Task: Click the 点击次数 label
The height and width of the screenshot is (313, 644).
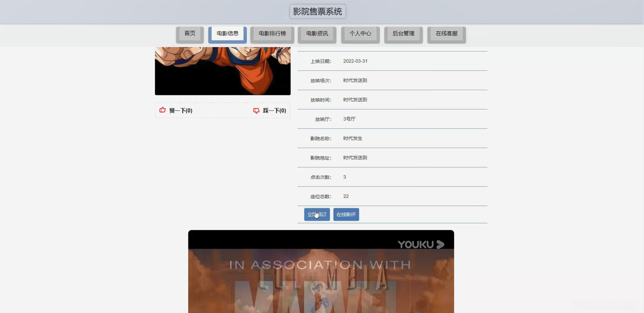Action: click(x=321, y=177)
